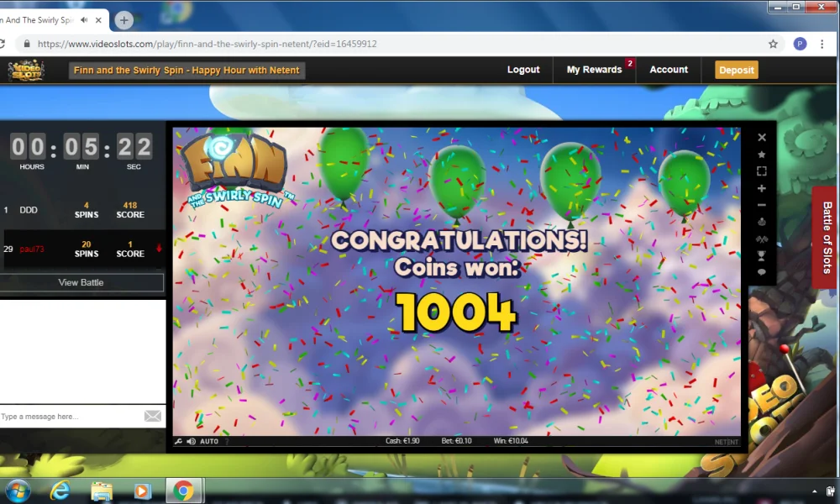
Task: Open the trophy icon in the game sidebar
Action: [x=761, y=255]
